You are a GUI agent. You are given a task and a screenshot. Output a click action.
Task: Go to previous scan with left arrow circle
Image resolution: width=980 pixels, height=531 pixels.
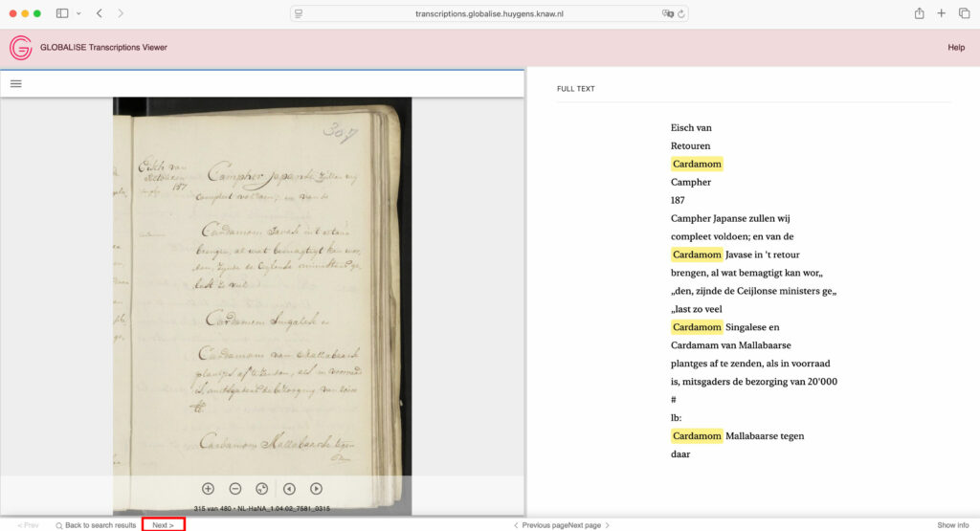pyautogui.click(x=289, y=489)
